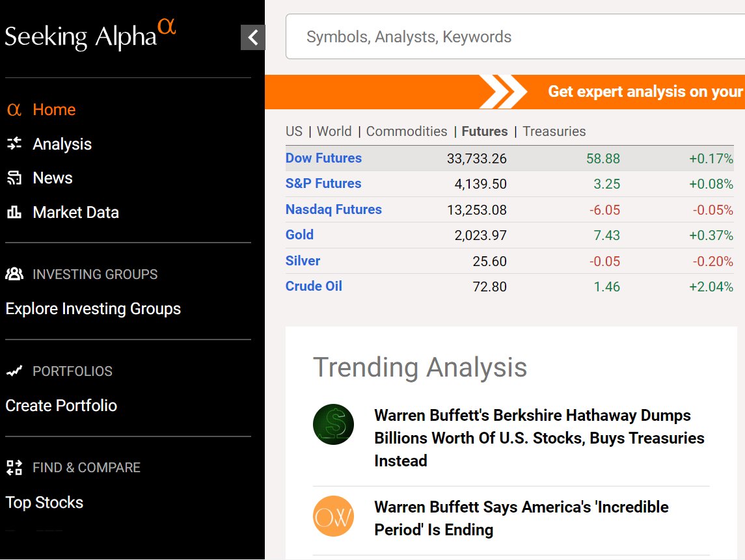Open Home in the sidebar

point(54,110)
